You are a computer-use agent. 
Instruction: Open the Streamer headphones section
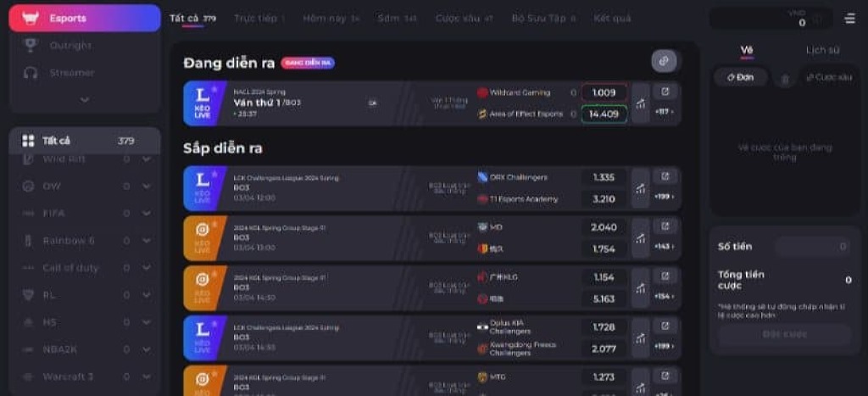70,73
